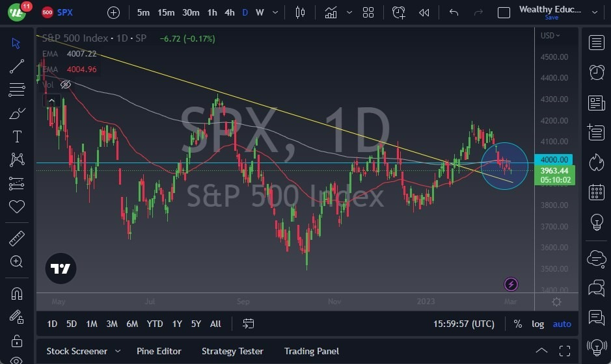Save the chart layout

[551, 18]
